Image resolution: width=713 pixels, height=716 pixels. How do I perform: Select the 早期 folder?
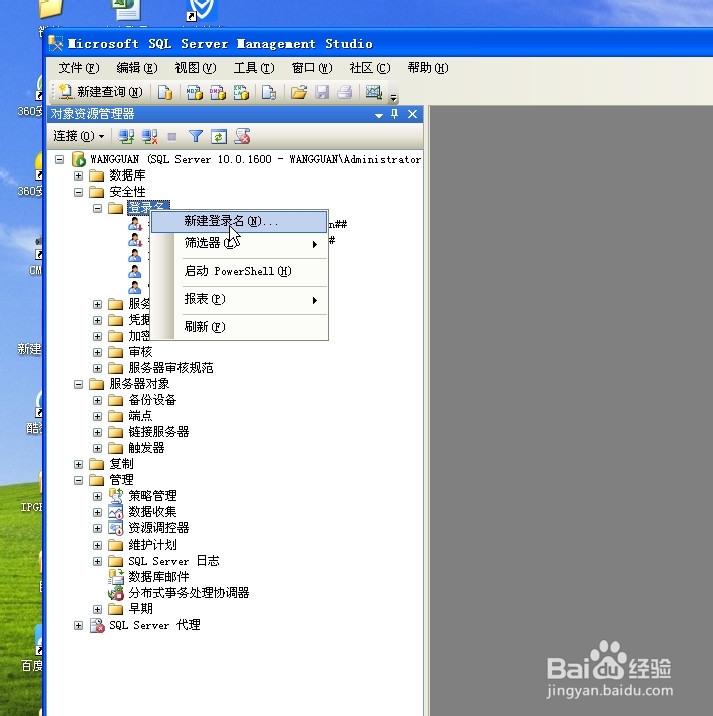(140, 609)
